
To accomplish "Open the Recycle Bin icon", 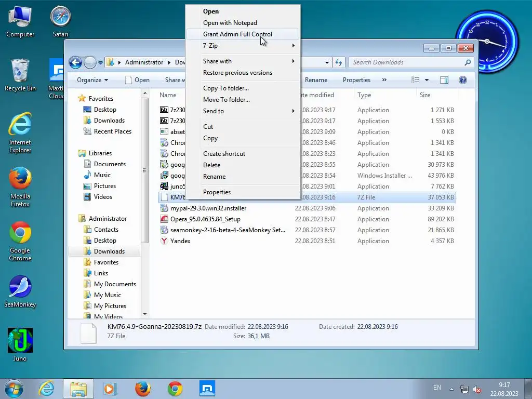I will pos(20,75).
